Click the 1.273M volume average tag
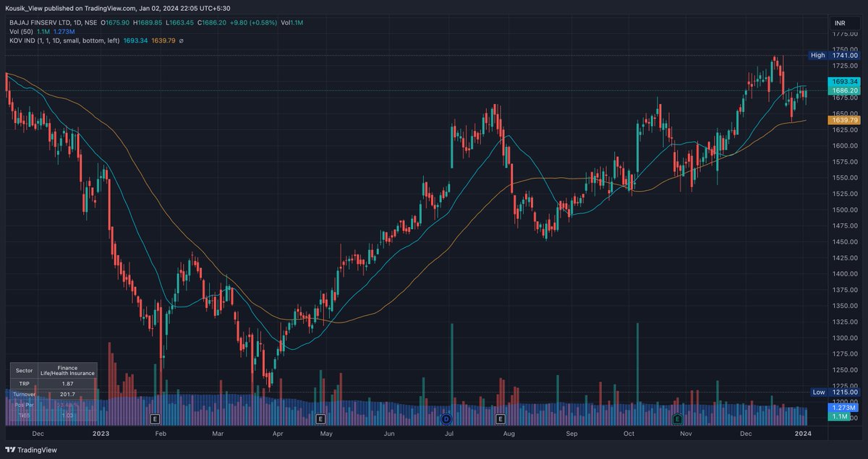This screenshot has width=868, height=459. [845, 408]
